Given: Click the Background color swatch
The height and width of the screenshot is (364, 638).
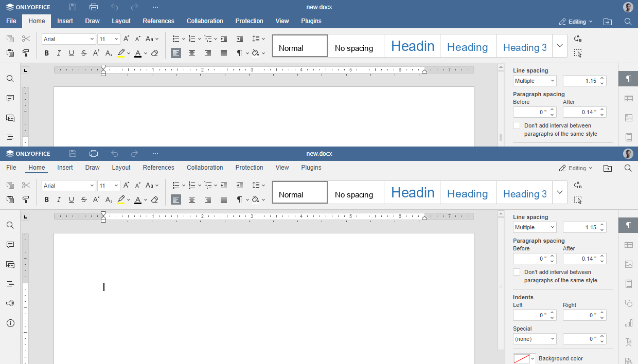Looking at the screenshot, I should click(522, 358).
